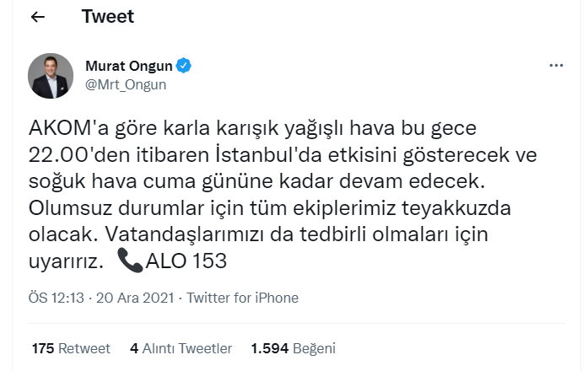Viewport: 588px width, 371px height.
Task: Click the Tweet page header title
Action: click(108, 17)
